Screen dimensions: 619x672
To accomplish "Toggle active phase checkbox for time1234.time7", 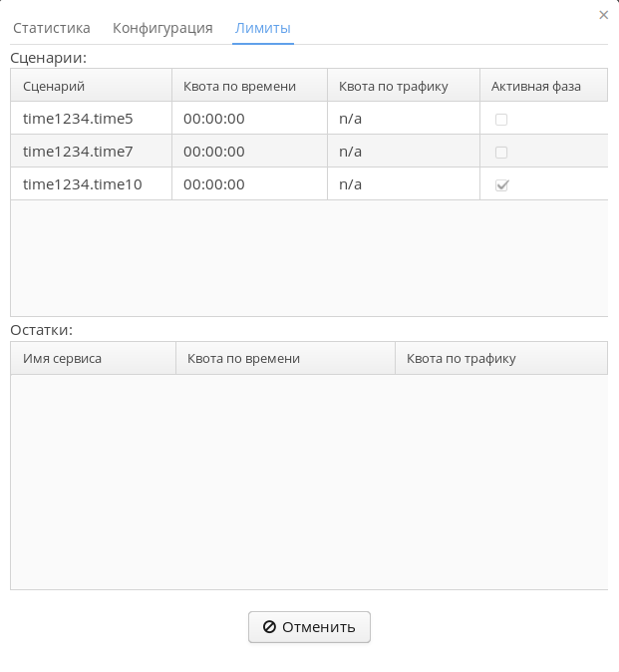I will [x=501, y=152].
